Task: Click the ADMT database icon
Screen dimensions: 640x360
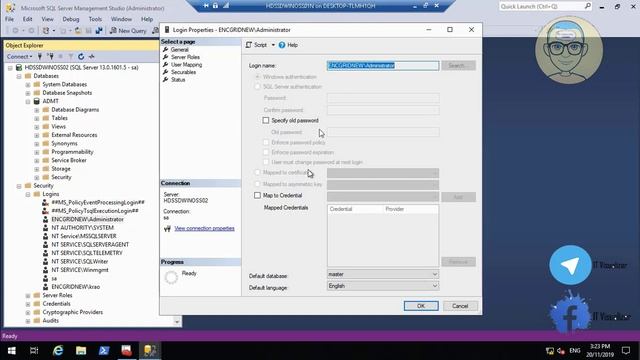Action: point(37,101)
